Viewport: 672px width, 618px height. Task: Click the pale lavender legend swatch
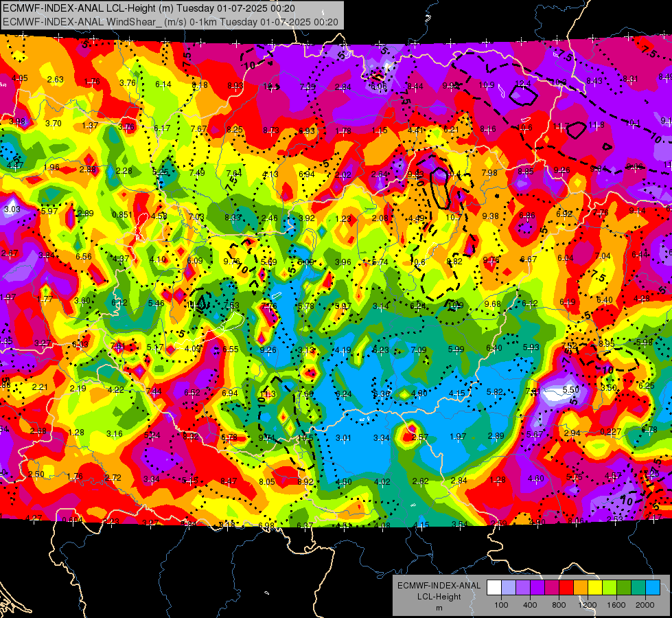point(509,588)
